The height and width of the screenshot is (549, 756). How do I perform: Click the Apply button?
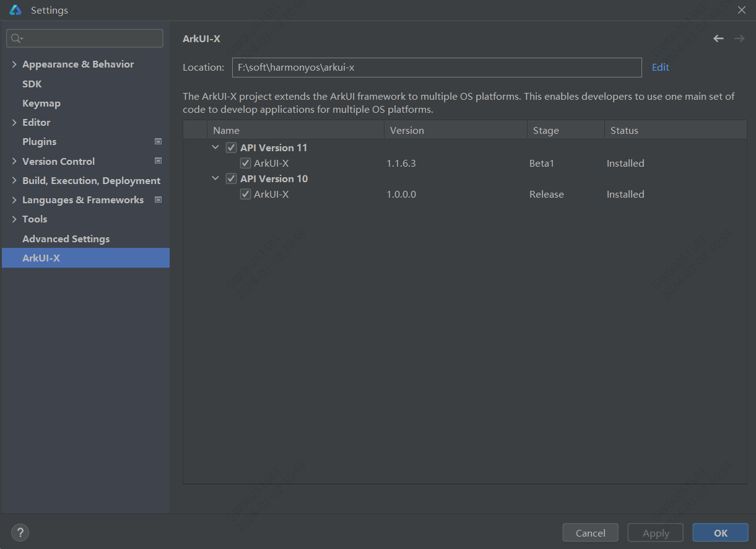click(656, 533)
